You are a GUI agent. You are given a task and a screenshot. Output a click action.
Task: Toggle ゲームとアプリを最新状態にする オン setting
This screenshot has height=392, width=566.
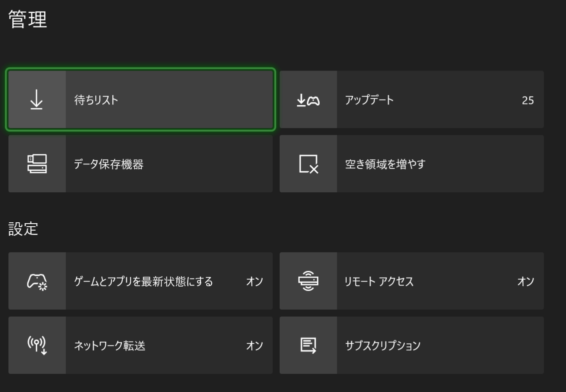point(255,281)
